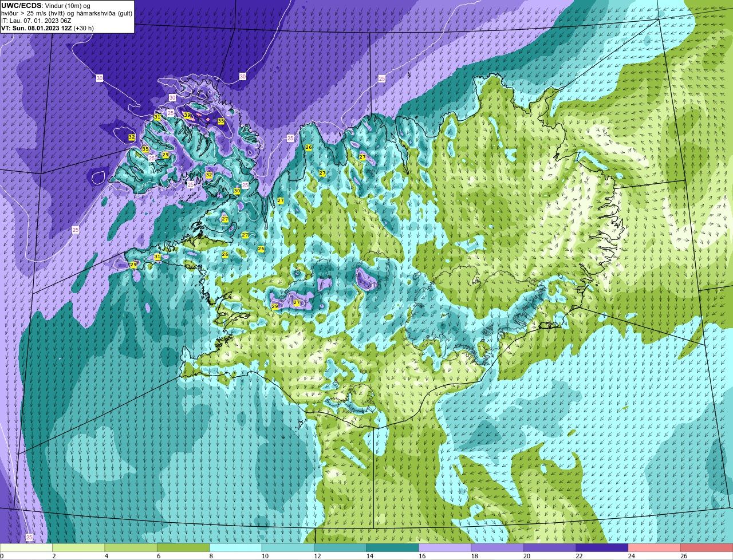Click the dark teal 14–16 legend swatch
This screenshot has width=733, height=560.
click(x=393, y=547)
